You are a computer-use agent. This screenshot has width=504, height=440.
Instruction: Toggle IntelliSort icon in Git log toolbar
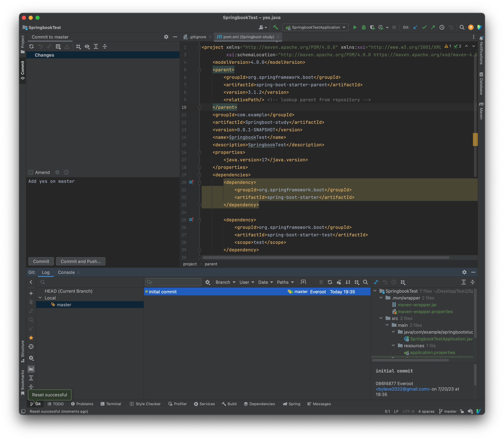point(348,282)
